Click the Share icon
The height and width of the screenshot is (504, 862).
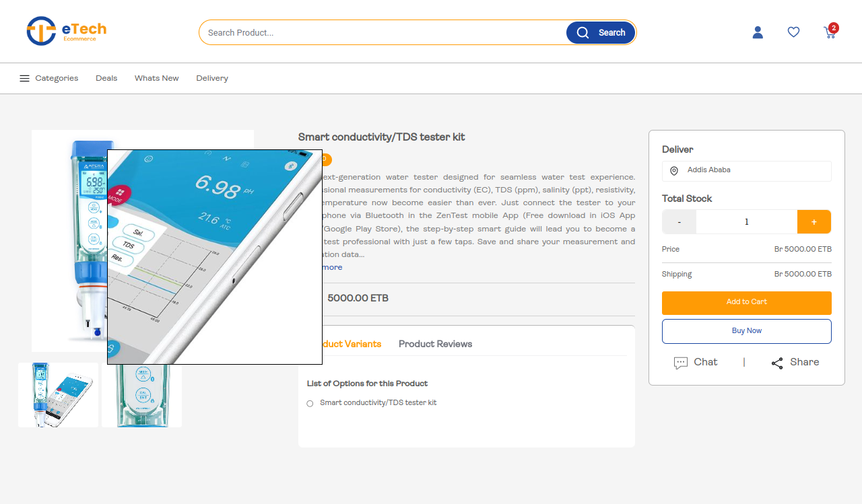pyautogui.click(x=777, y=363)
